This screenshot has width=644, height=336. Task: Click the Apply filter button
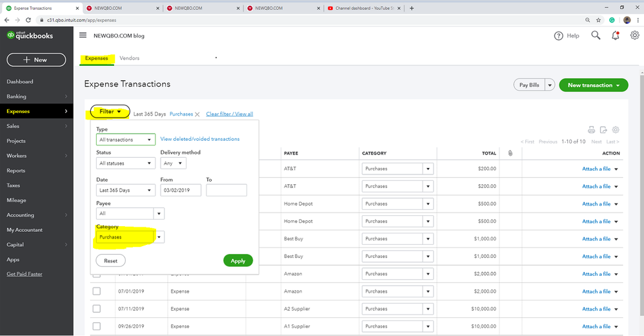pyautogui.click(x=238, y=261)
